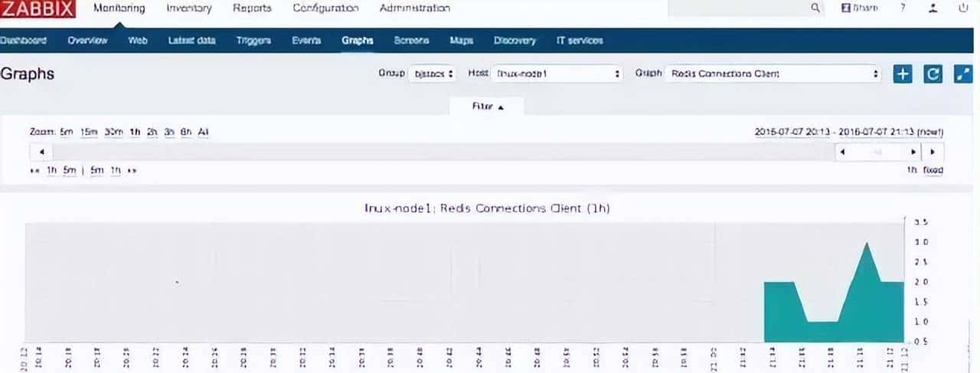
Task: Click in the top search field
Action: [735, 8]
